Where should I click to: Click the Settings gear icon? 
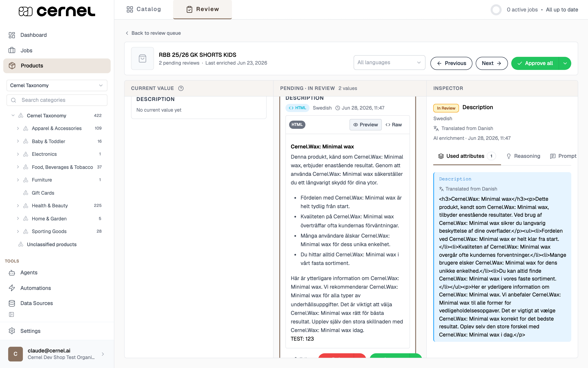12,331
